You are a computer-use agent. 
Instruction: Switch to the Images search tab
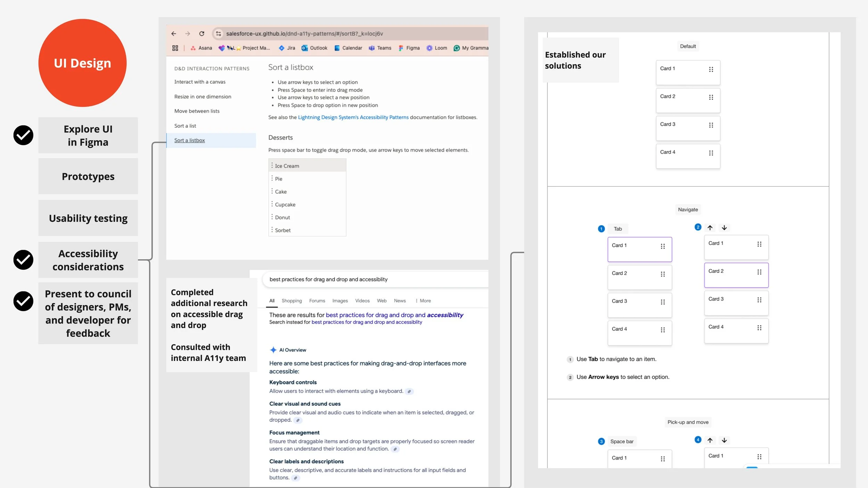click(x=340, y=301)
